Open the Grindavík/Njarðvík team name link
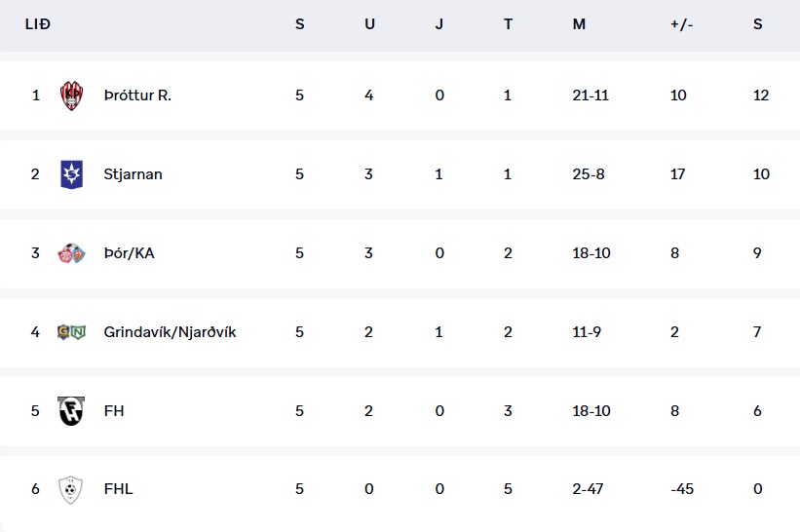The width and height of the screenshot is (800, 532). click(x=170, y=332)
